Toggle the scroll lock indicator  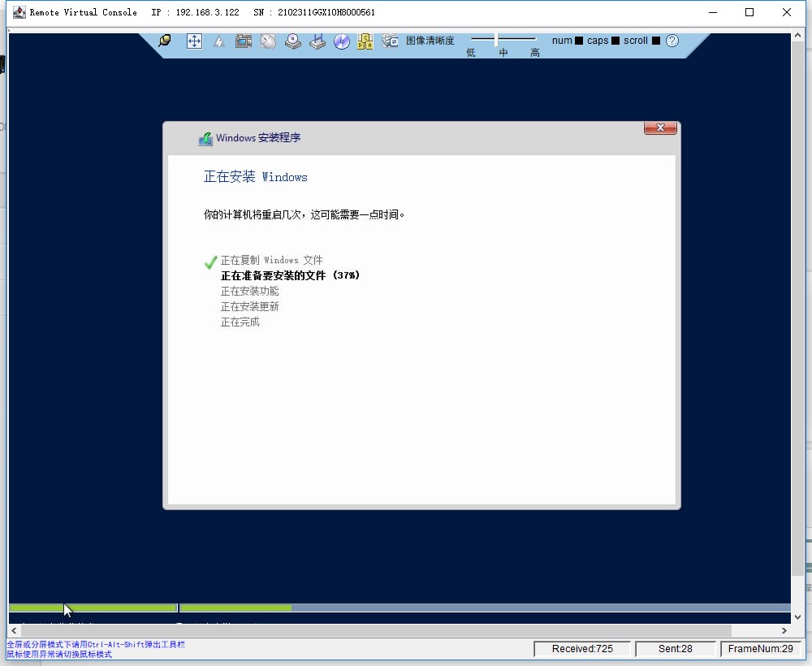(655, 41)
